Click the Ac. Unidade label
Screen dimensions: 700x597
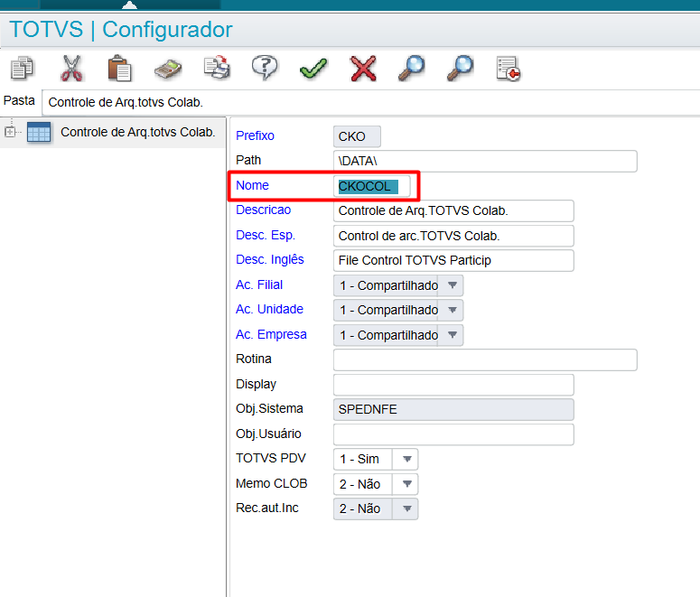(269, 309)
